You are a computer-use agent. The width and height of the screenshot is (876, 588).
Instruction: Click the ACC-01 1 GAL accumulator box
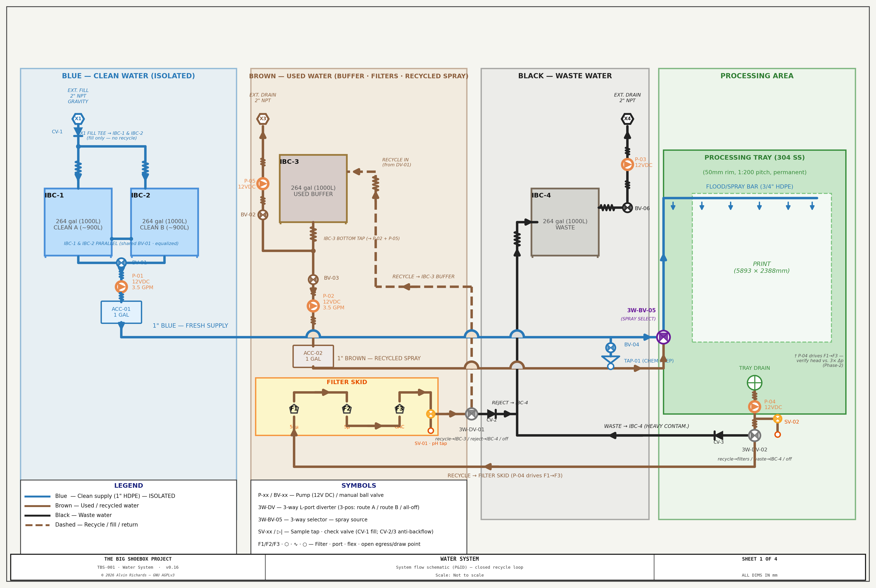(121, 312)
